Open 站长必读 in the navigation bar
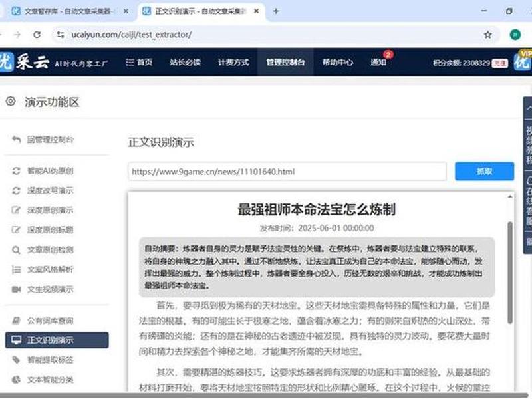This screenshot has width=532, height=399. [186, 62]
